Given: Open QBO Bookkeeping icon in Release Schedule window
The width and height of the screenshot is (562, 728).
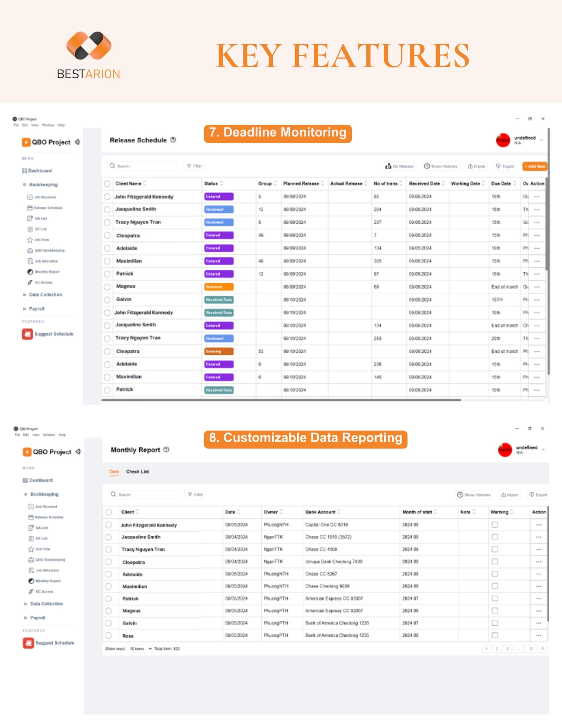Looking at the screenshot, I should click(x=30, y=250).
